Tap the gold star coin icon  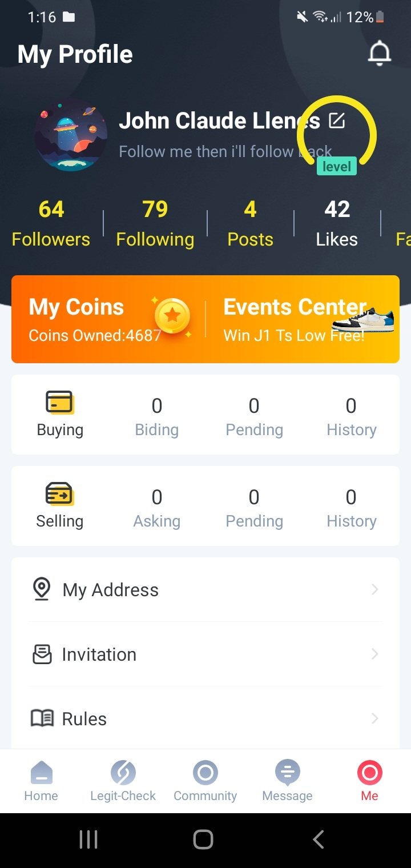[172, 315]
